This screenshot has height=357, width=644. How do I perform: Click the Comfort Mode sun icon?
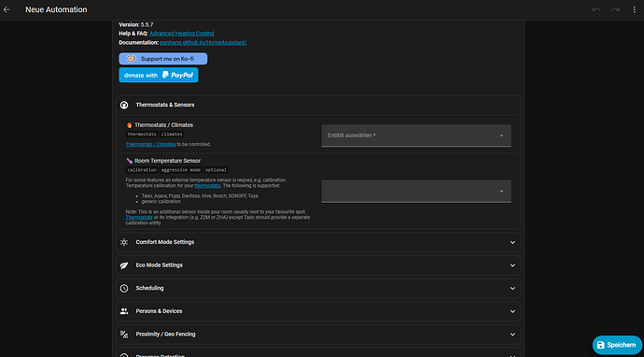tap(124, 242)
